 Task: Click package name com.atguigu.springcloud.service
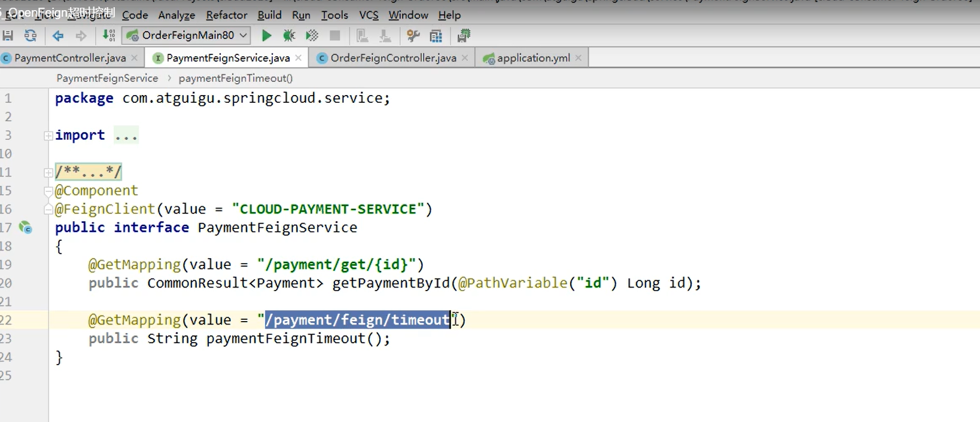pyautogui.click(x=252, y=99)
